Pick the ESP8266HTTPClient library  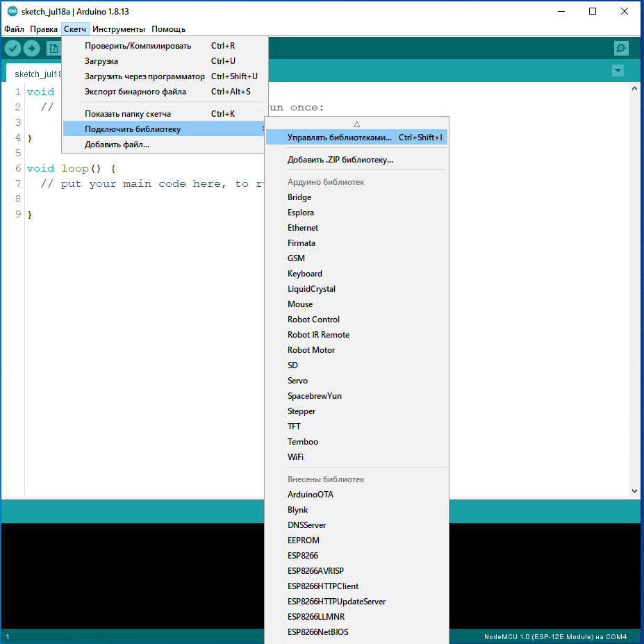coord(323,586)
